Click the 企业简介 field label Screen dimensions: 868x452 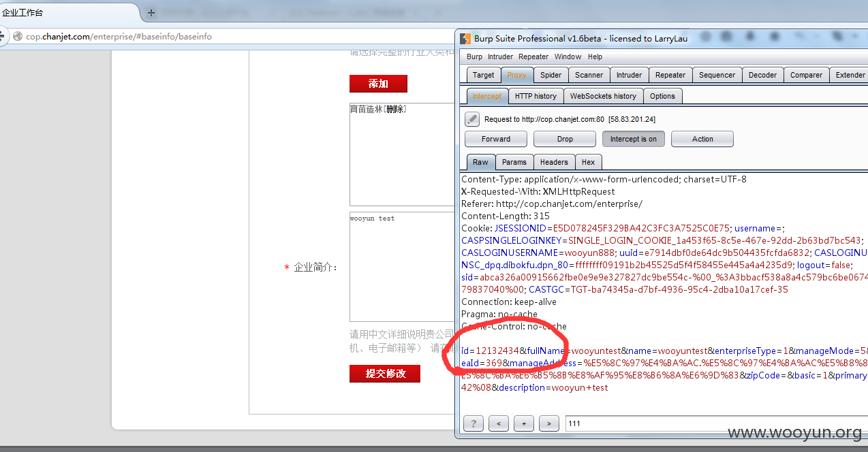tap(315, 268)
